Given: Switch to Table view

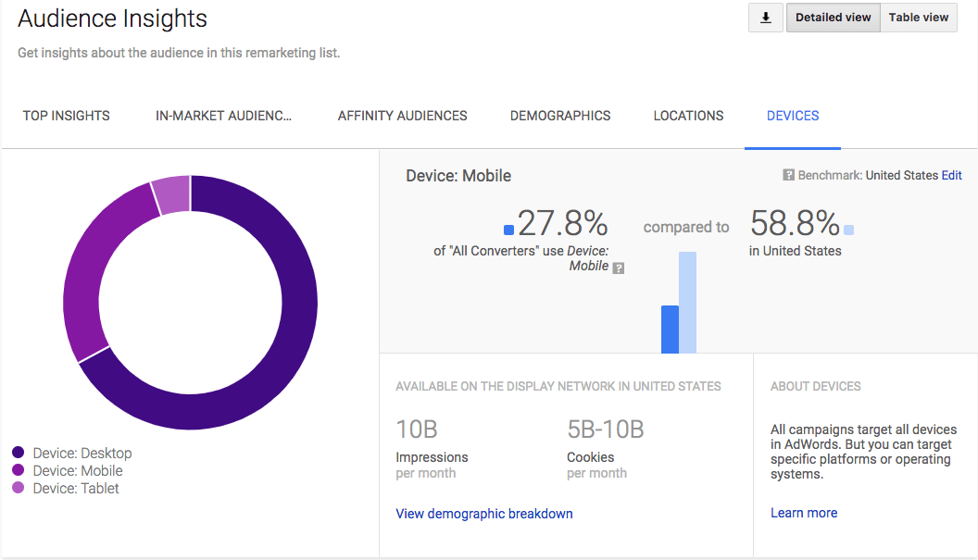Looking at the screenshot, I should pos(918,17).
